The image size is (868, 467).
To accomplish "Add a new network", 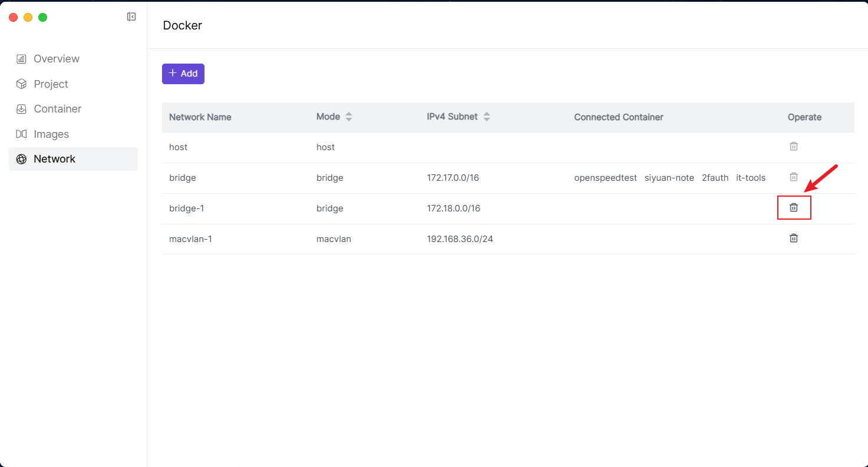I will pos(183,74).
